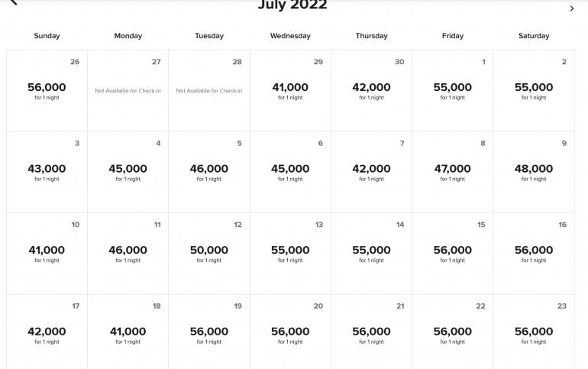Viewport: 588px width, 369px height.
Task: Select Saturday July 23 date cell
Action: pos(534,335)
